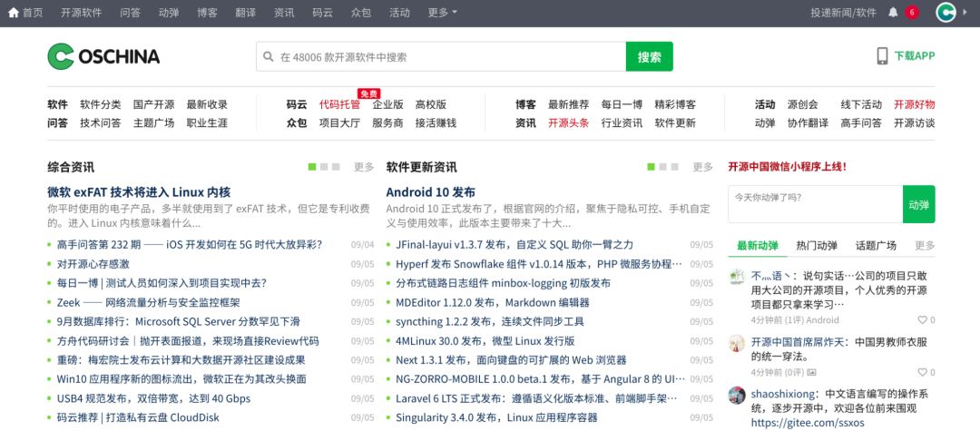
Task: Switch to the 热门动弹 tab
Action: (817, 246)
